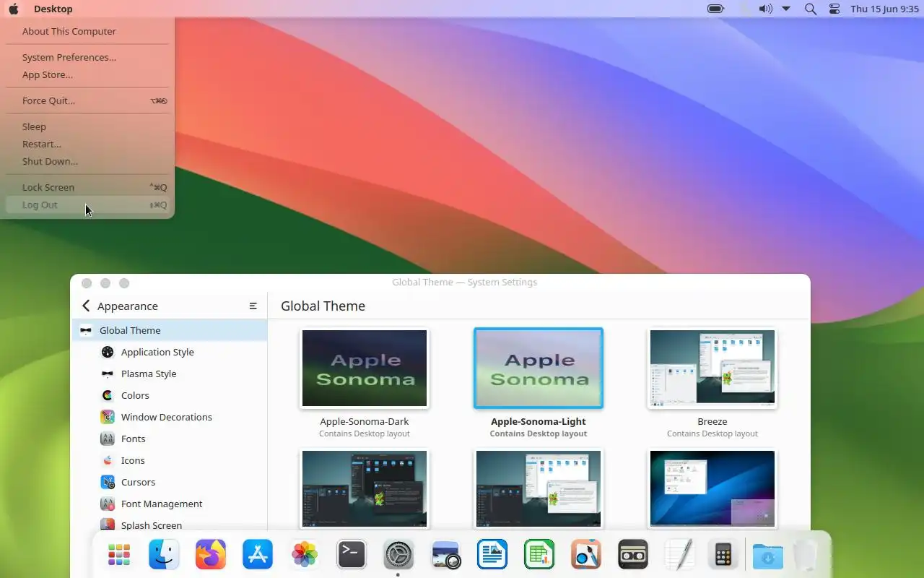This screenshot has width=924, height=578.
Task: Open Splash Screen settings
Action: point(170,525)
